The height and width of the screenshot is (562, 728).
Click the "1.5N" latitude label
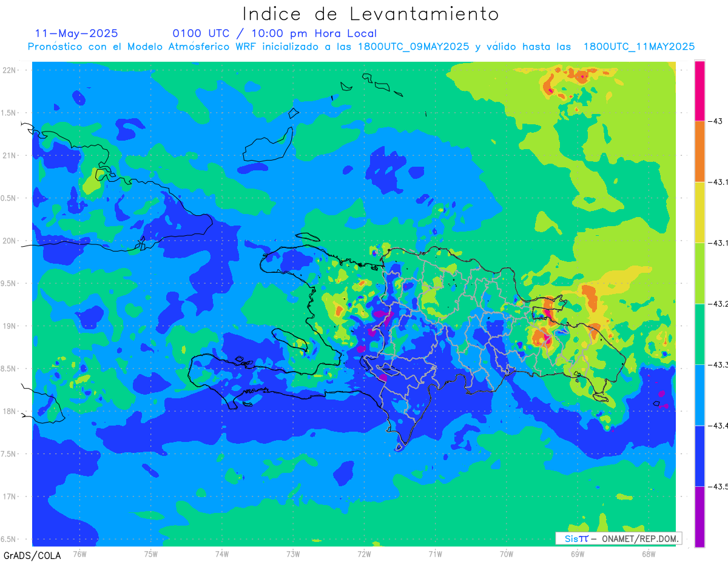tap(8, 113)
